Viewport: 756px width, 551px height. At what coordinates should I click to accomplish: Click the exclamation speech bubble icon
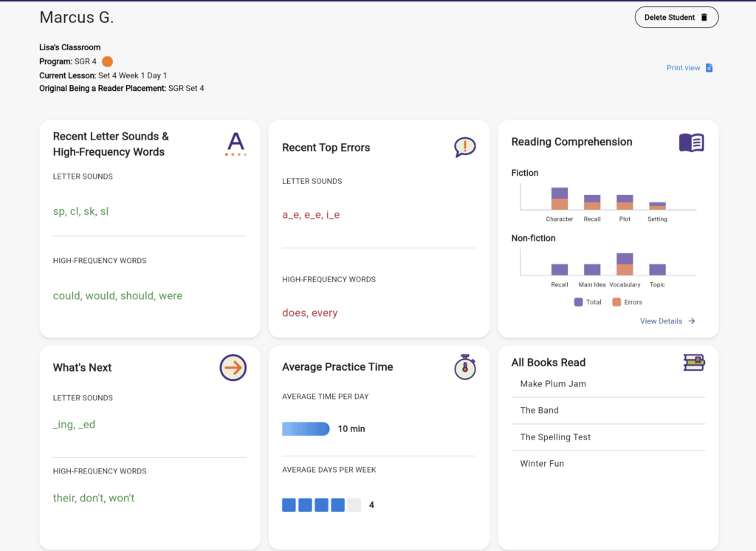[464, 147]
